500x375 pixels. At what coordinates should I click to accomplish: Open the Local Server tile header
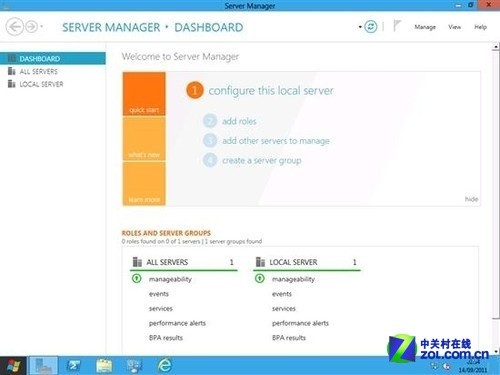pos(307,262)
